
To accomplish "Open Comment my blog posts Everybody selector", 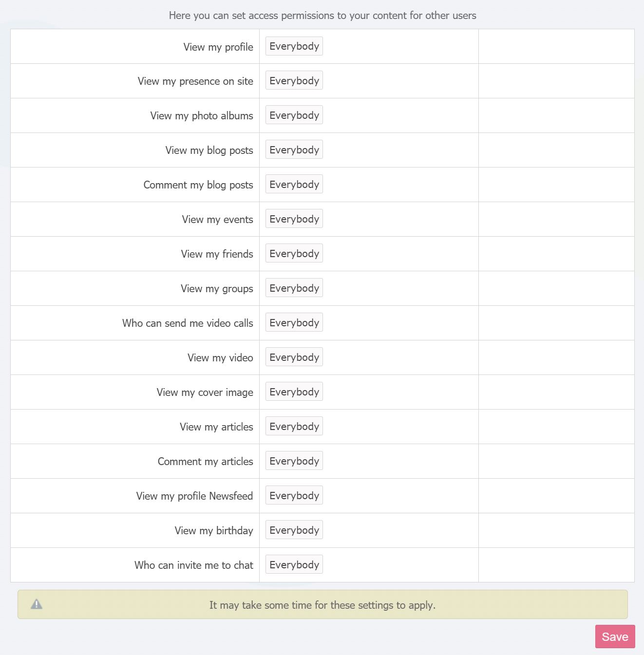I will (x=294, y=185).
